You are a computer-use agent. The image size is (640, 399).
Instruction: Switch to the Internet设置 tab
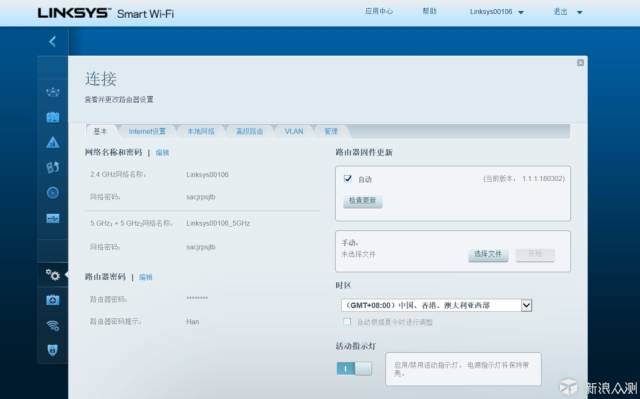click(x=147, y=131)
